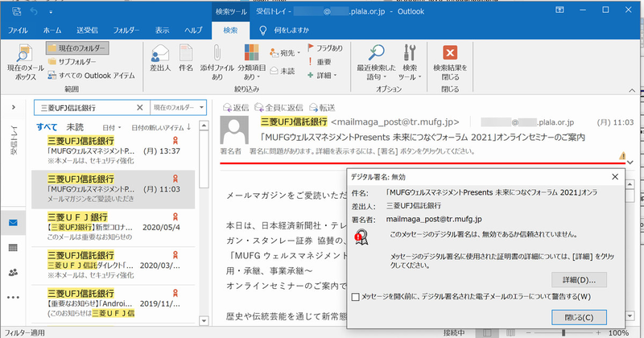
Task: Open 詳細 refine dropdown
Action: (x=322, y=76)
